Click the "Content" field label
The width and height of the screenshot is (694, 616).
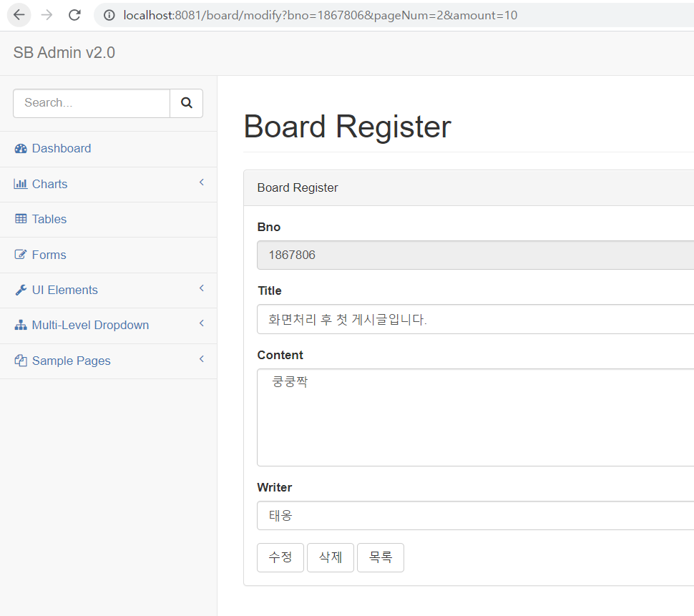(x=280, y=355)
